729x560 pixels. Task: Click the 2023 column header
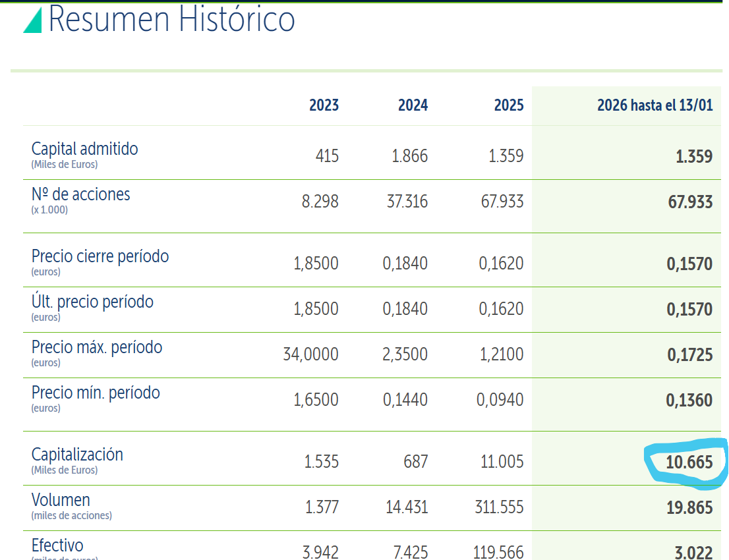(324, 105)
